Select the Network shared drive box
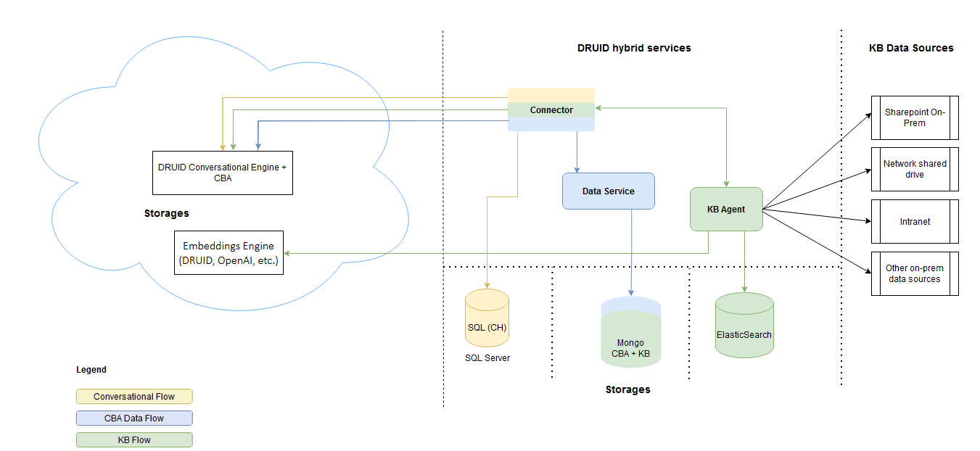This screenshot has width=980, height=451. coord(915,169)
